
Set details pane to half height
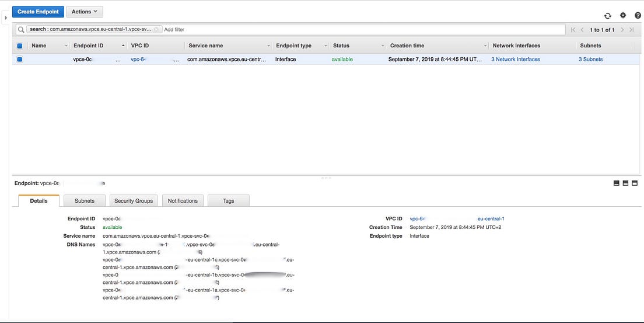pos(625,183)
